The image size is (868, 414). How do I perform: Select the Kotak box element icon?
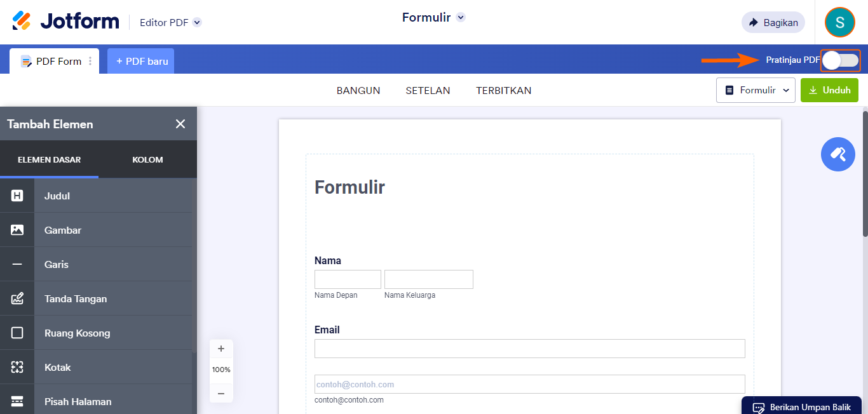(x=17, y=367)
